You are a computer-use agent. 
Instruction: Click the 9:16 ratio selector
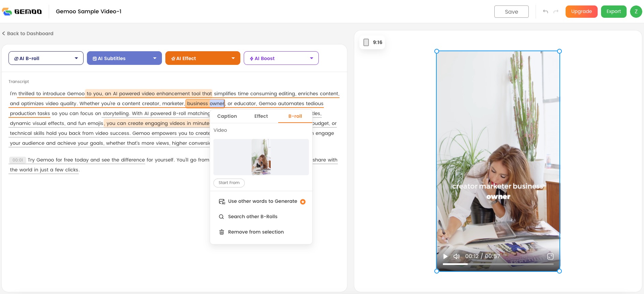(373, 42)
